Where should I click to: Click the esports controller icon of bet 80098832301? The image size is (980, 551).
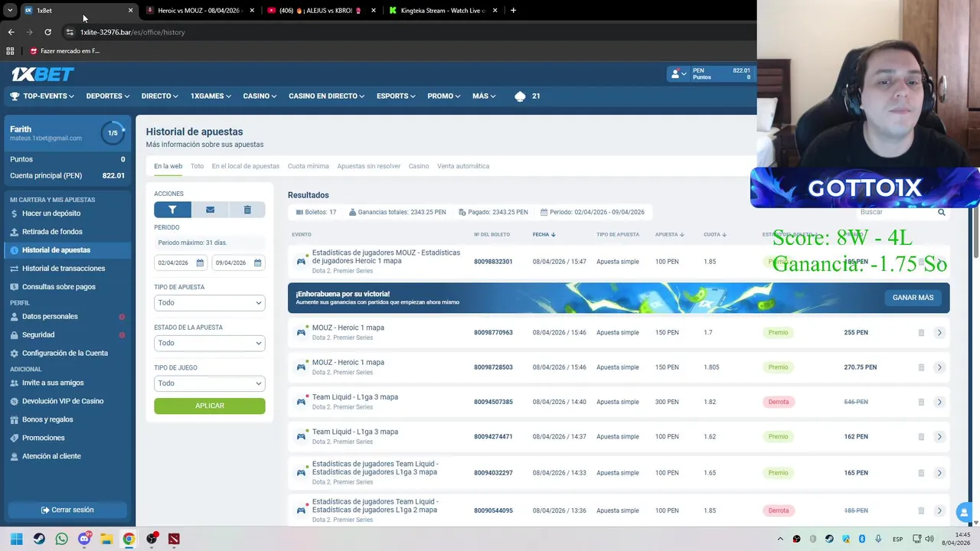point(301,262)
